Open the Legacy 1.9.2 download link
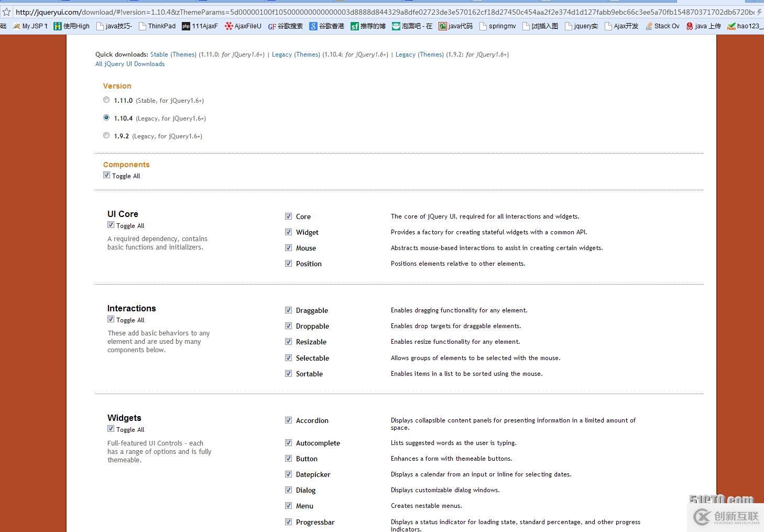764x532 pixels. [x=406, y=55]
